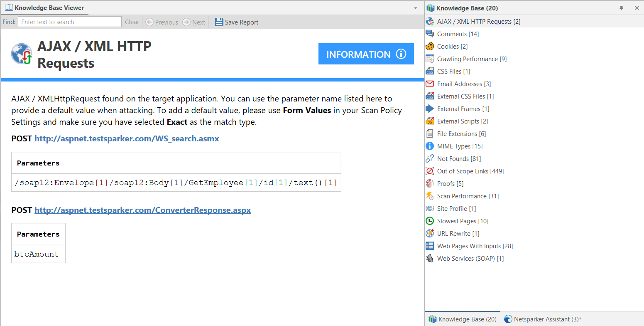Open the Web Services (SOAP) icon
Image resolution: width=644 pixels, height=326 pixels.
430,258
